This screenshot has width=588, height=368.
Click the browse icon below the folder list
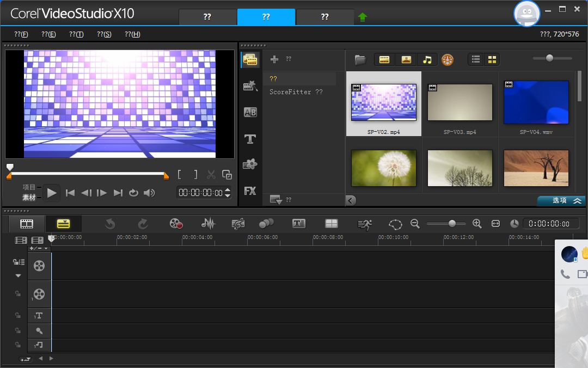(x=276, y=200)
